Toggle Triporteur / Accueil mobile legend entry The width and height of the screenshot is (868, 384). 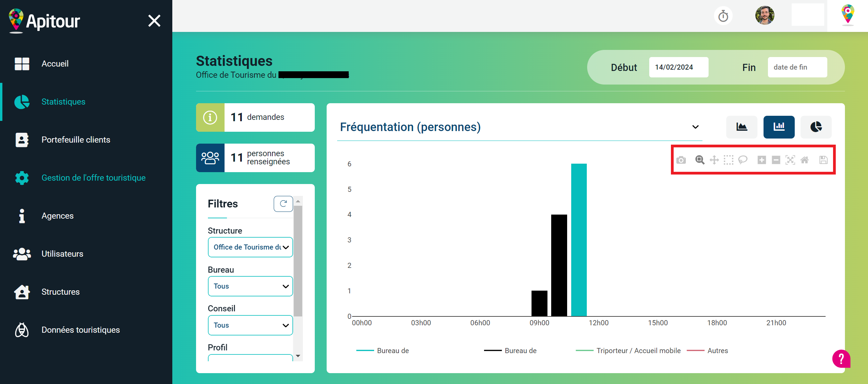[638, 350]
